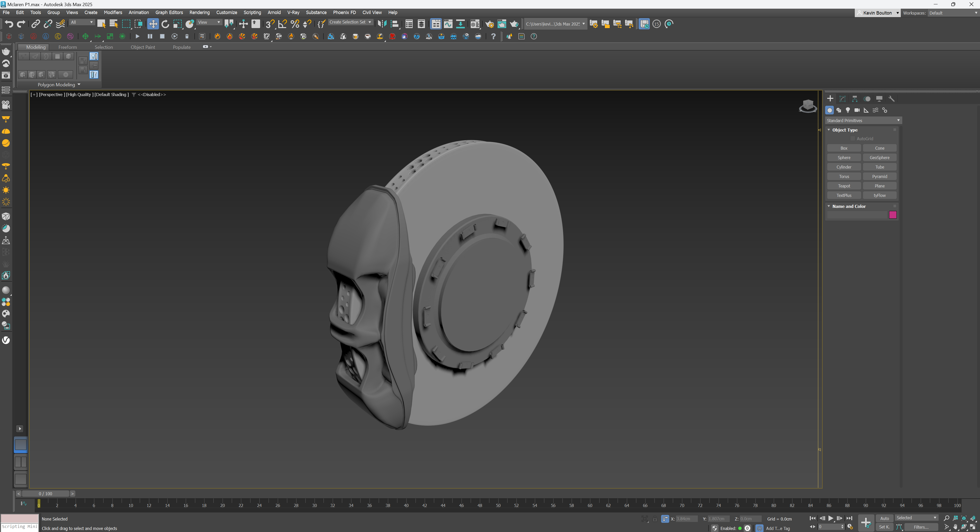
Task: Open the Selected key filter dropdown
Action: click(x=916, y=518)
